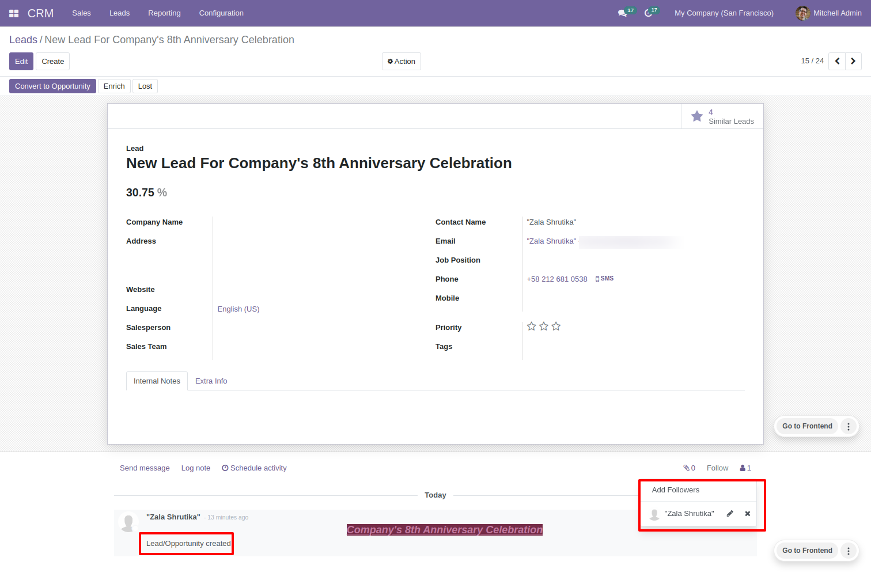
Task: Click Contact Name value "Zala Shrutika"
Action: [551, 222]
